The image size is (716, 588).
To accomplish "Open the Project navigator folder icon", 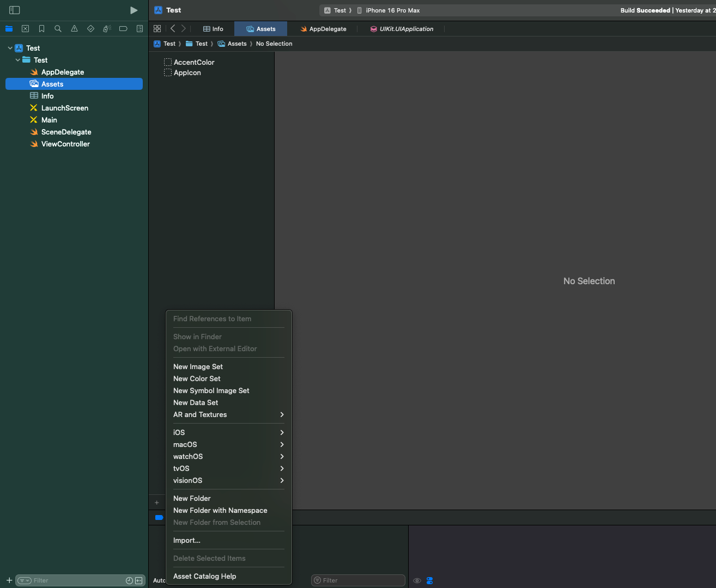I will point(9,29).
